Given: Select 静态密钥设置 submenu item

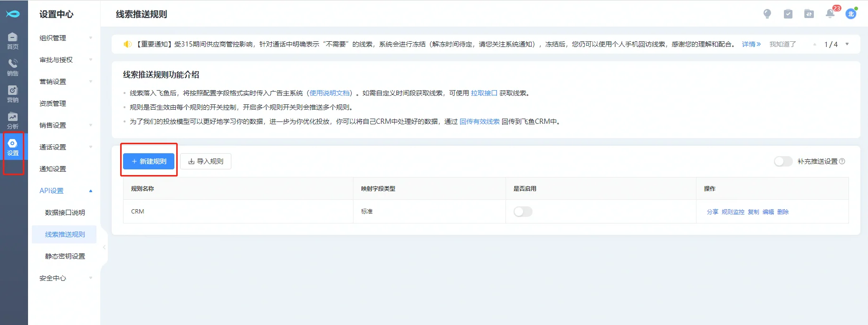Looking at the screenshot, I should tap(65, 256).
